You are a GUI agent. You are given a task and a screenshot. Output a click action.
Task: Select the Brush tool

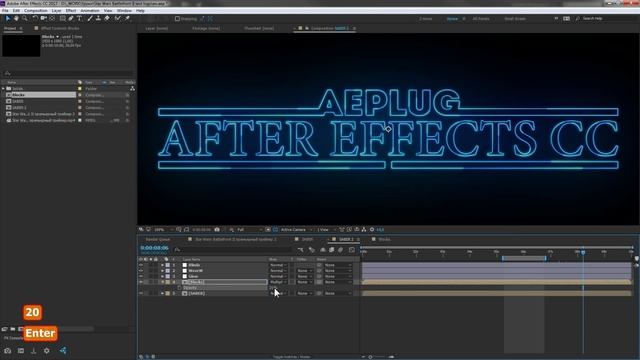[90, 18]
